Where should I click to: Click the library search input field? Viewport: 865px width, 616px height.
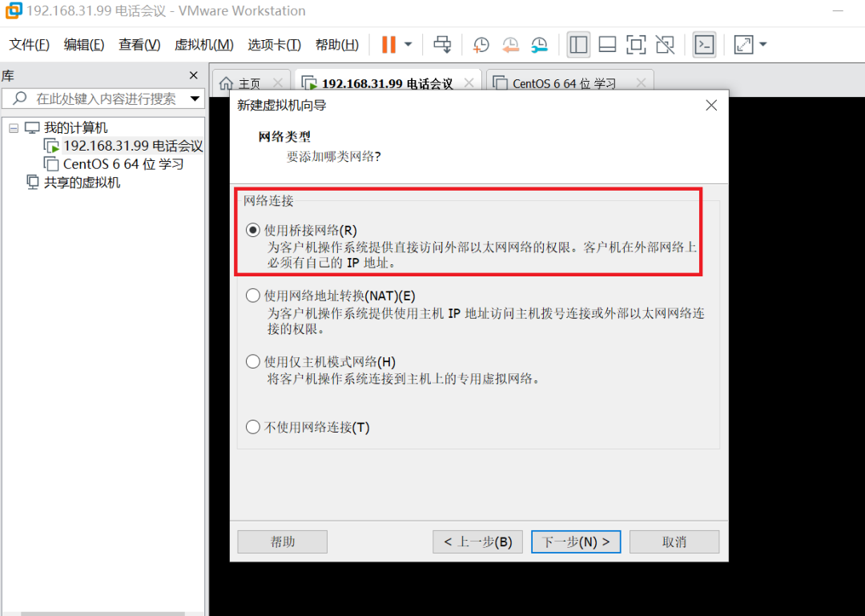pos(103,99)
